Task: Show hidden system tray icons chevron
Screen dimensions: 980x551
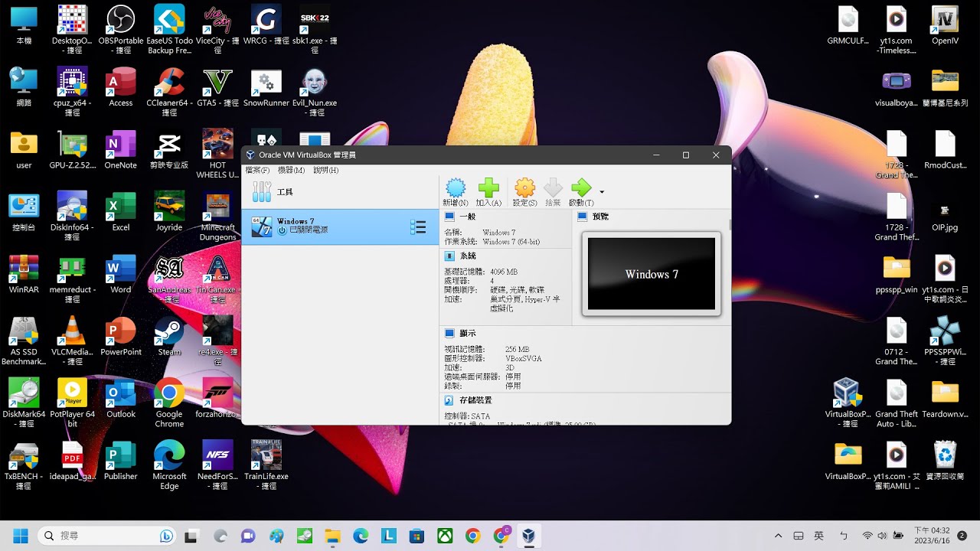Action: click(x=779, y=536)
